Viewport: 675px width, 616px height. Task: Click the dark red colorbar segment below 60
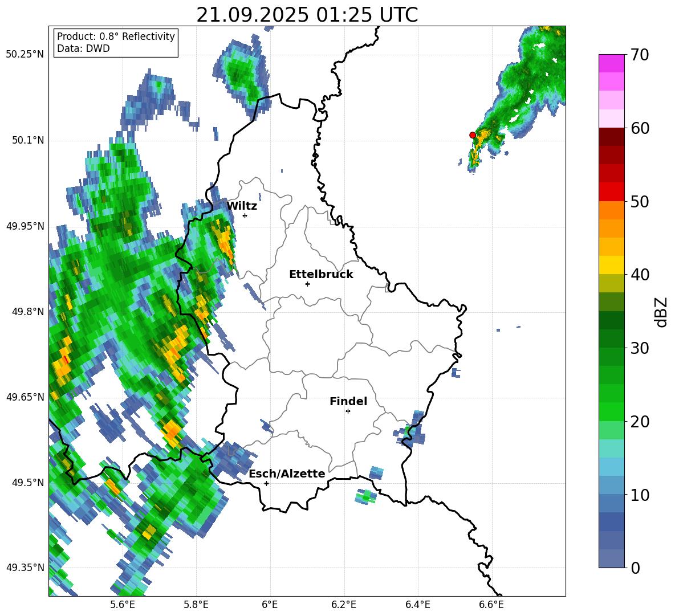(611, 136)
